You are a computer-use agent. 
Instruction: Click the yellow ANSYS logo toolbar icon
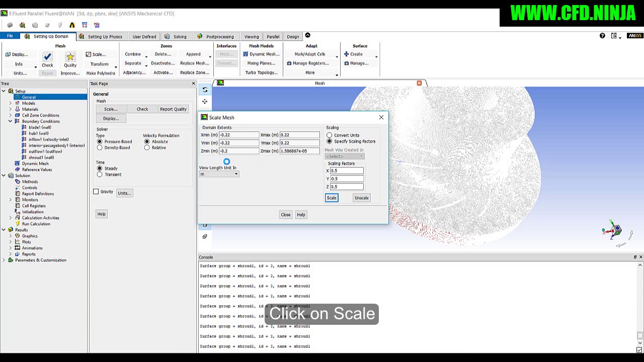point(72,25)
